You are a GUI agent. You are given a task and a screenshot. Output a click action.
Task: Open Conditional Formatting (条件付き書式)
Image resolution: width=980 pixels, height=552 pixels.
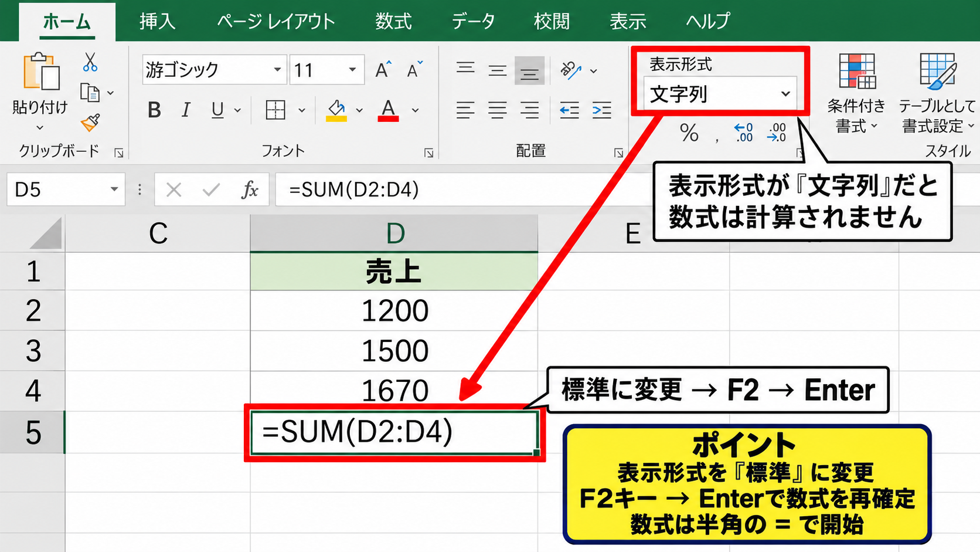point(856,93)
